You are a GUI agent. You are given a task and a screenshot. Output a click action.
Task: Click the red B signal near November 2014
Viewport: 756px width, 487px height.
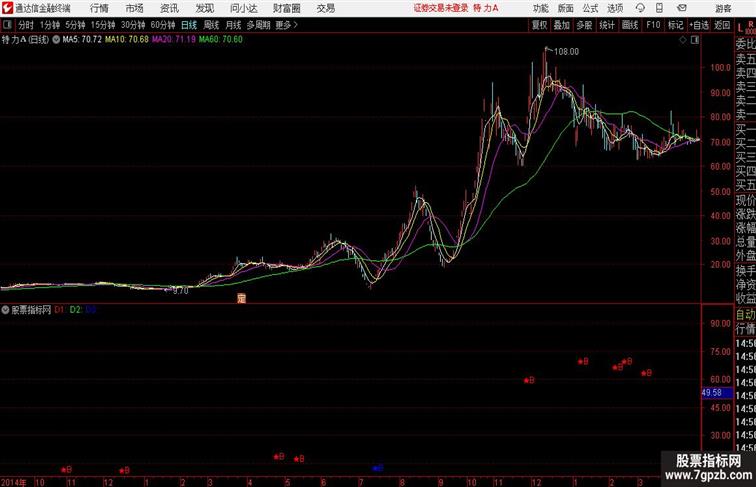67,469
